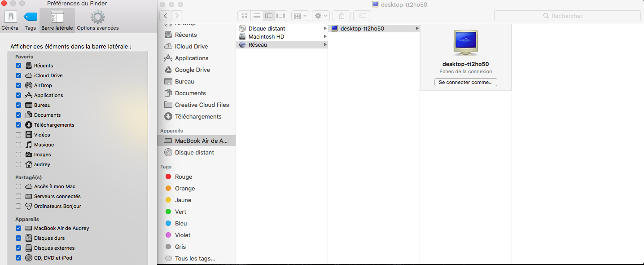Enable the audrey home folder checkbox
The image size is (644, 265).
18,164
